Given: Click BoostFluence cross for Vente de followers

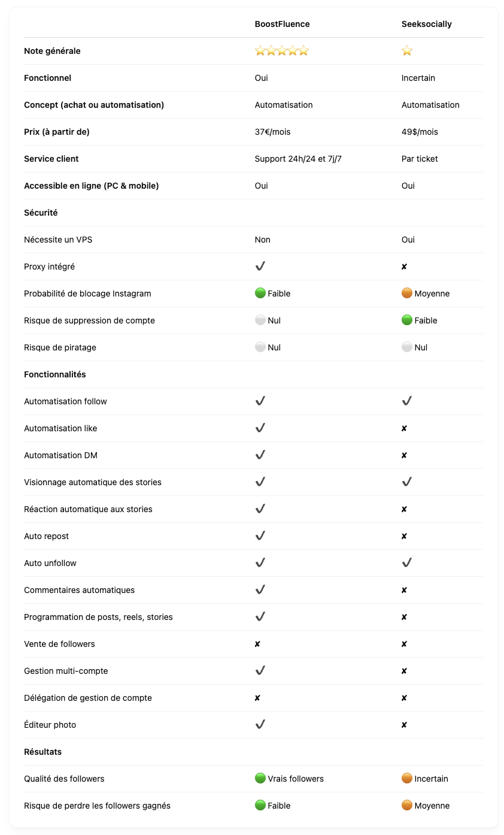Looking at the screenshot, I should pyautogui.click(x=257, y=644).
